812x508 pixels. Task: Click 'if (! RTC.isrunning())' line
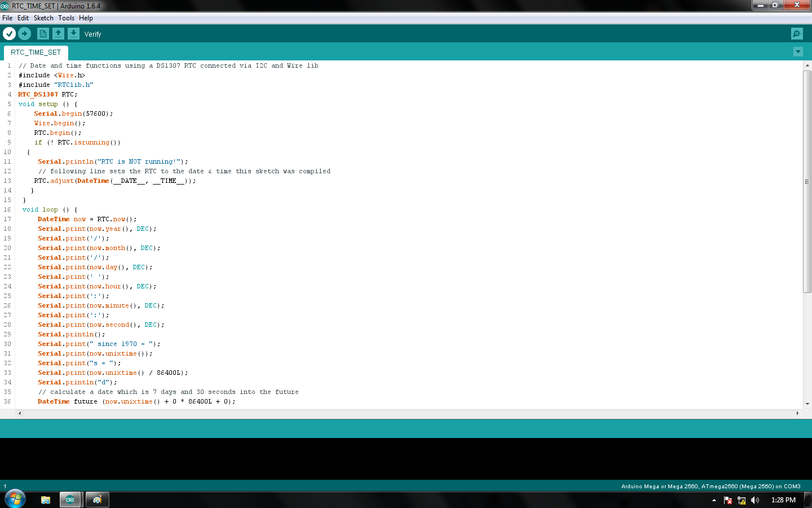tap(77, 142)
